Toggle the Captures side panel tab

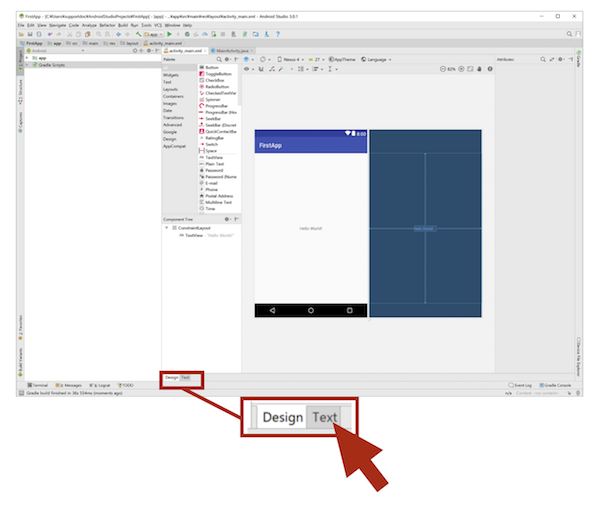(21, 122)
